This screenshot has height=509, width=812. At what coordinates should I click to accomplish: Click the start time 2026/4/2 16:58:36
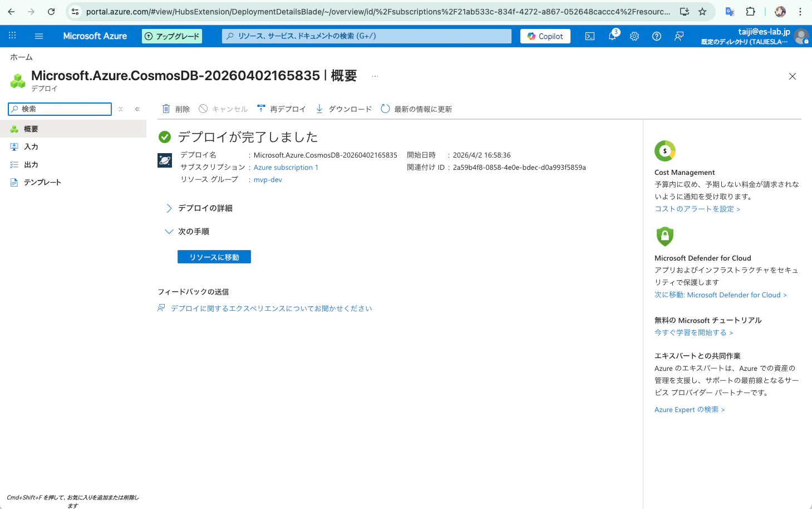point(481,155)
